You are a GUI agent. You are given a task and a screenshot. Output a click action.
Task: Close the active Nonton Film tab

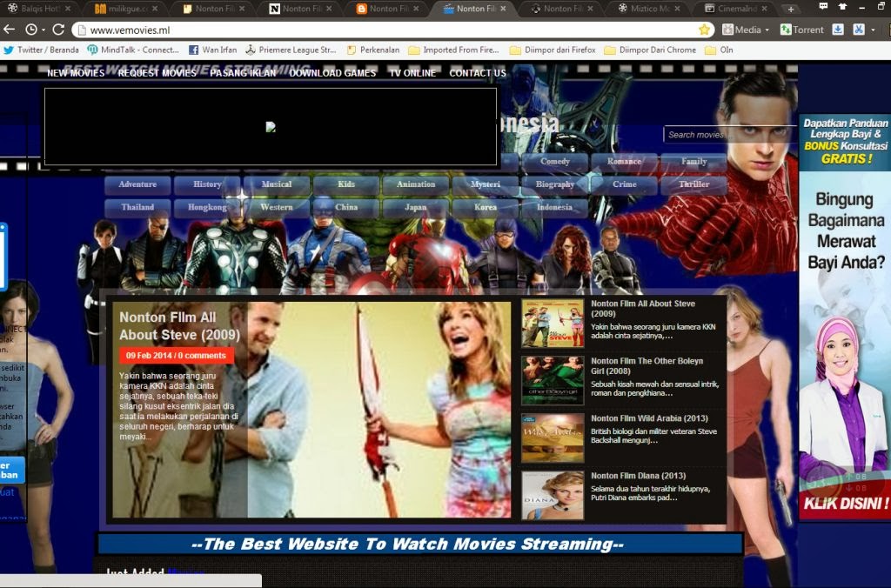click(503, 9)
